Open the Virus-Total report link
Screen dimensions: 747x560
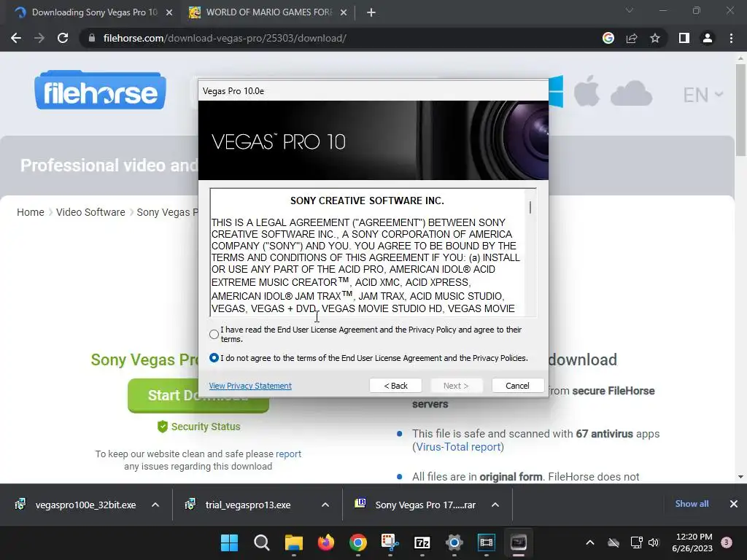click(x=458, y=447)
